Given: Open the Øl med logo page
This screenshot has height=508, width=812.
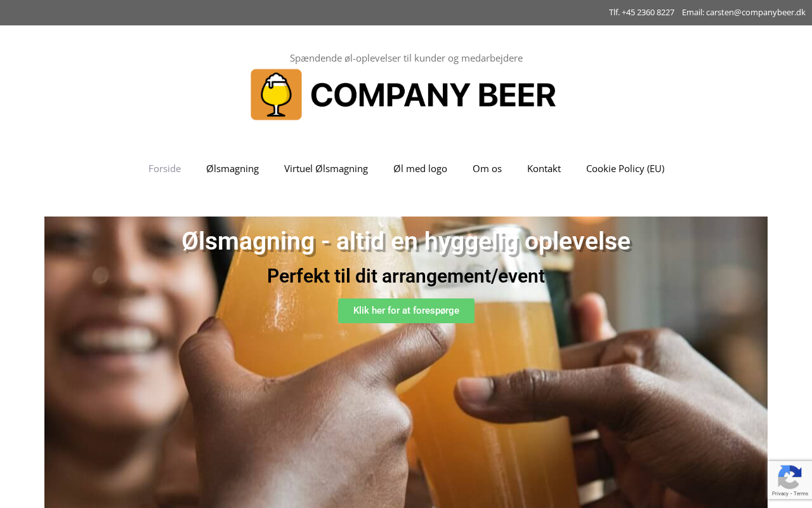Looking at the screenshot, I should pos(420,168).
